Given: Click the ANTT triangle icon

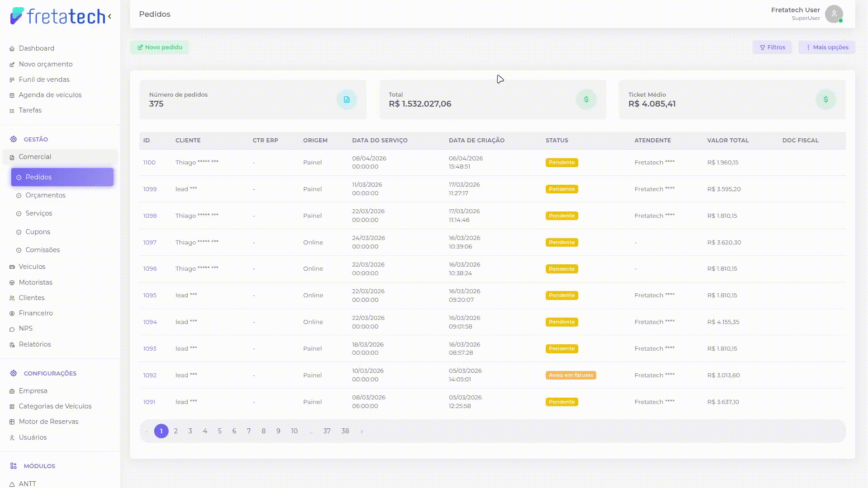Looking at the screenshot, I should [x=12, y=484].
